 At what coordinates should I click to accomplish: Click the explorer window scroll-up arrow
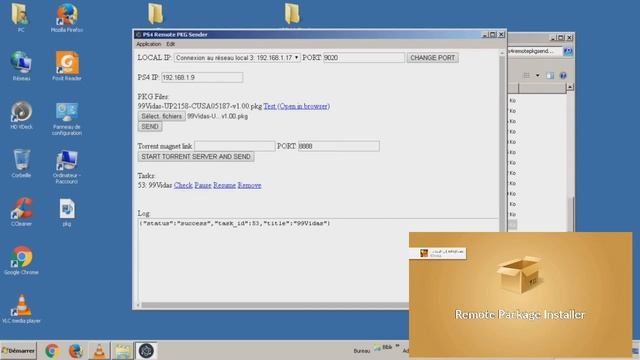pos(570,87)
